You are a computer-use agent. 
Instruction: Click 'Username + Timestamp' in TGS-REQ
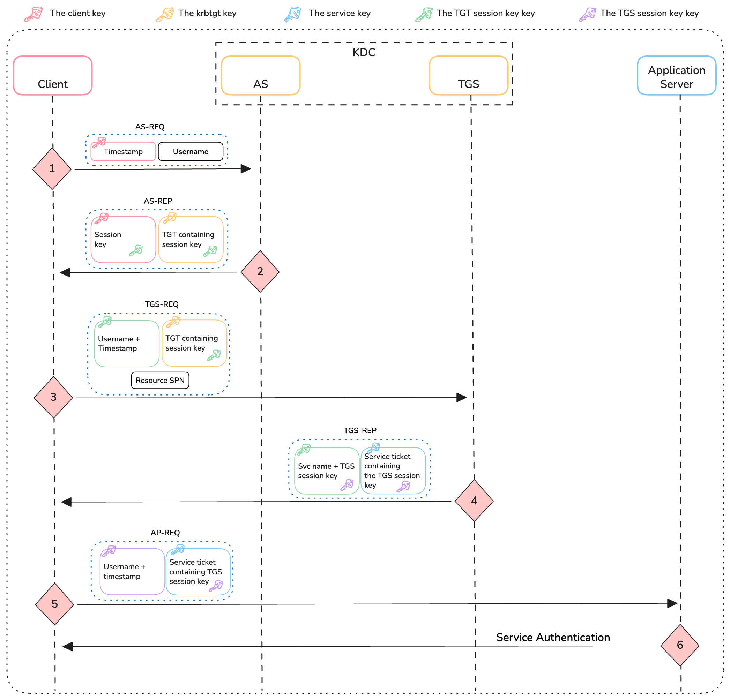119,343
